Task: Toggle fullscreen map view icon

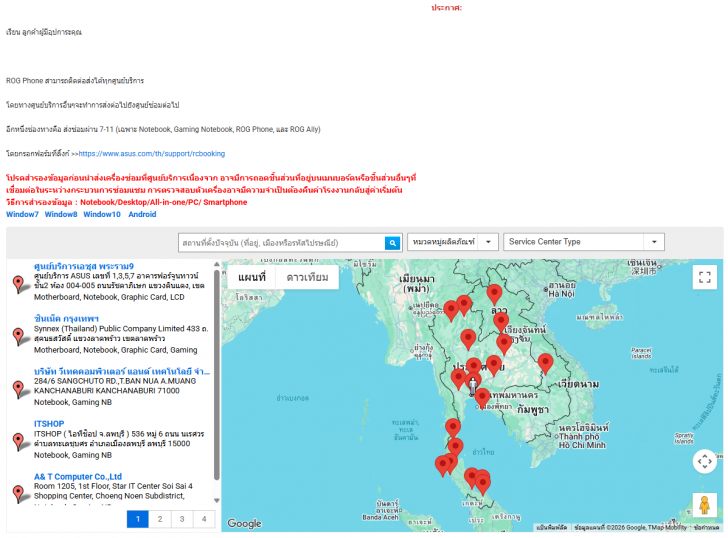Action: pyautogui.click(x=705, y=277)
